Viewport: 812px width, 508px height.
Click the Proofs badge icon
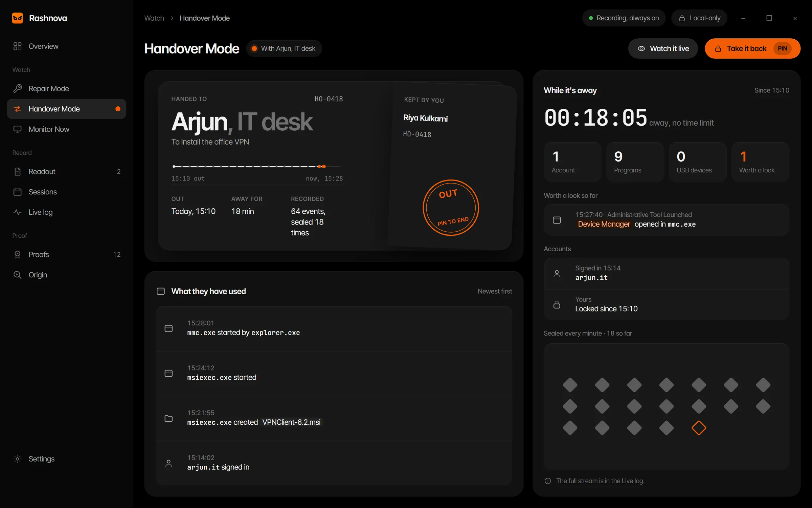pos(17,255)
